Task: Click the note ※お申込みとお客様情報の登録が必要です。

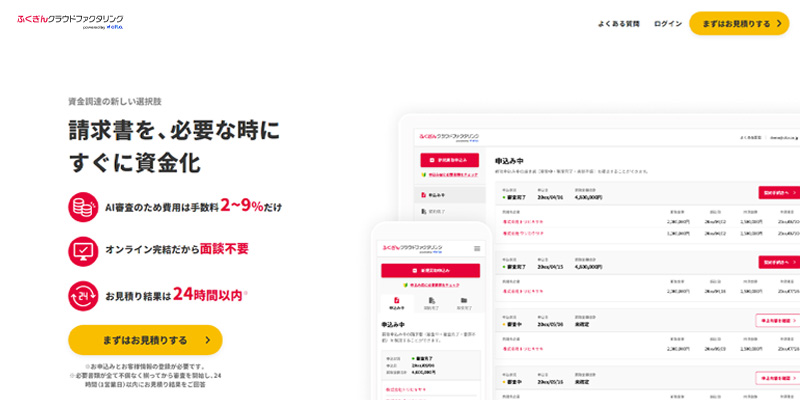Action: [x=145, y=366]
